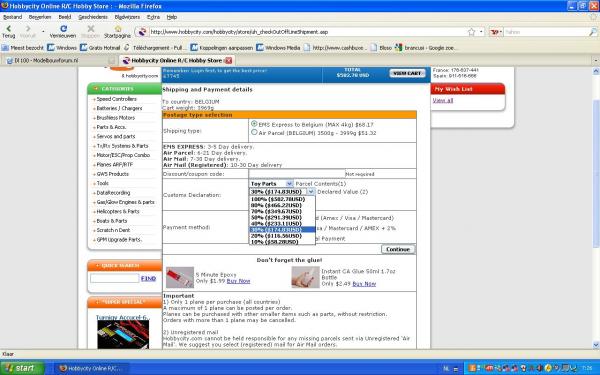Expand the Toy Parts parcel contents dropdown
600x375 pixels.
point(289,184)
